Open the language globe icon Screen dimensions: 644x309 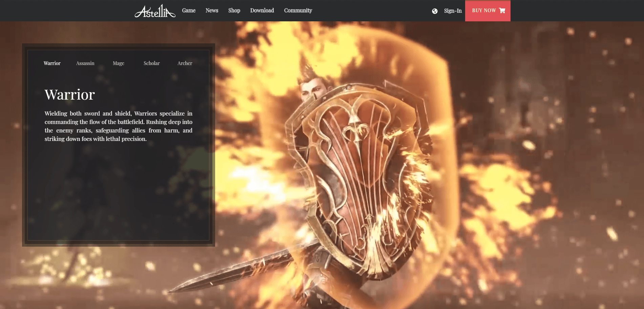click(x=435, y=11)
